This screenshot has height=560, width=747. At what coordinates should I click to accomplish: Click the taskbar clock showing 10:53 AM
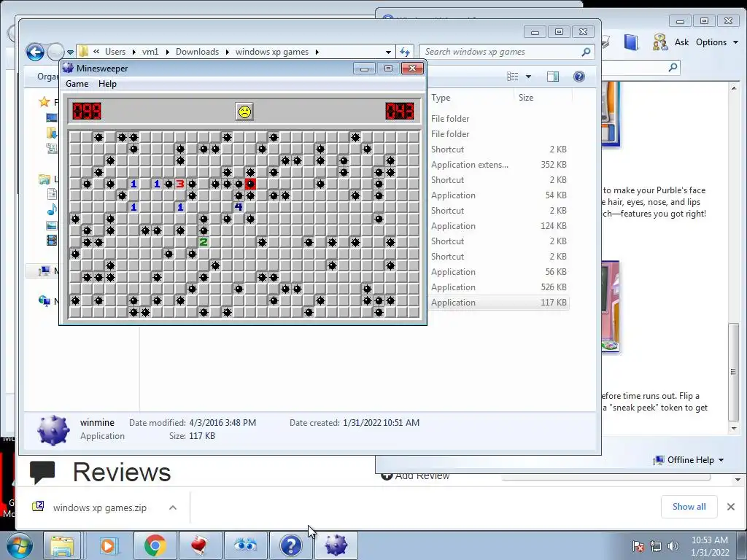(x=710, y=546)
